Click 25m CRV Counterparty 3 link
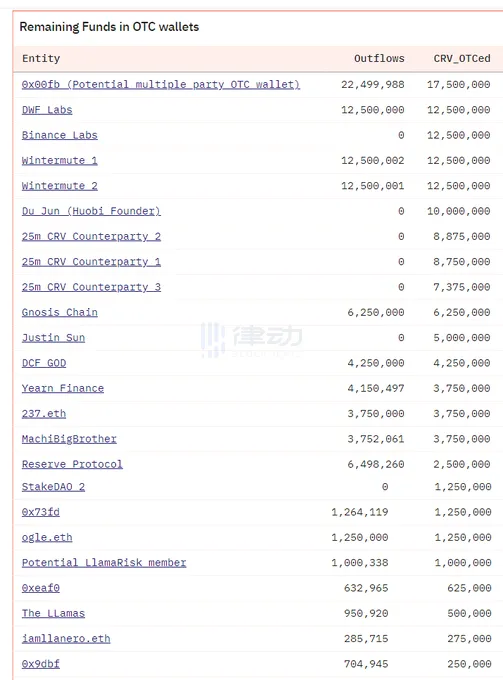This screenshot has width=503, height=680. [x=91, y=287]
